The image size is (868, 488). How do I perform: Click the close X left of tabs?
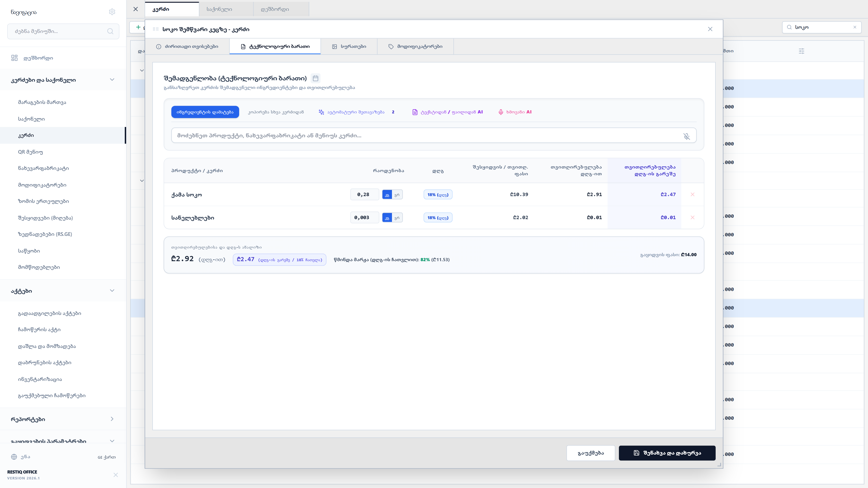click(135, 9)
